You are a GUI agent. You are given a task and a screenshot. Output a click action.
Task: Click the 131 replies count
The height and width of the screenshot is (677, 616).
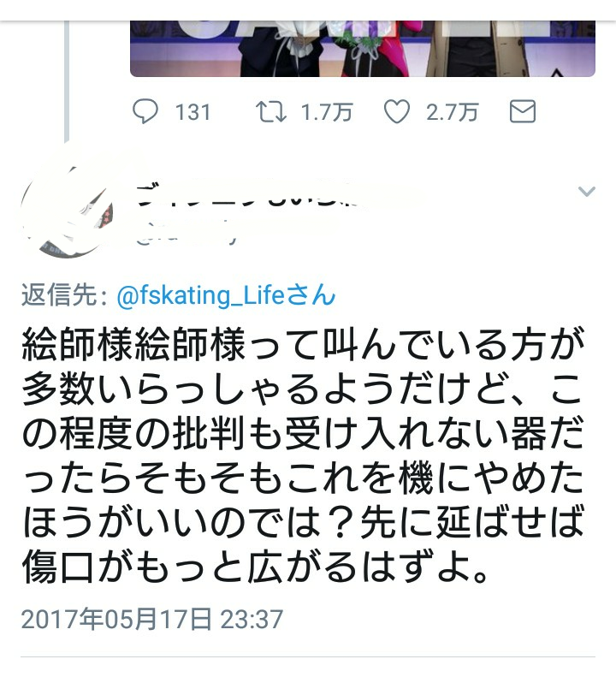pyautogui.click(x=192, y=112)
